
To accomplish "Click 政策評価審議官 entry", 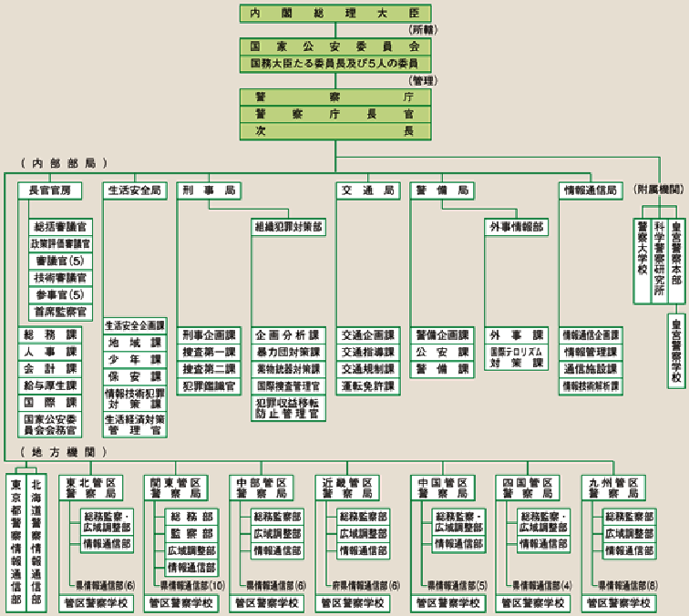I will coord(61,244).
